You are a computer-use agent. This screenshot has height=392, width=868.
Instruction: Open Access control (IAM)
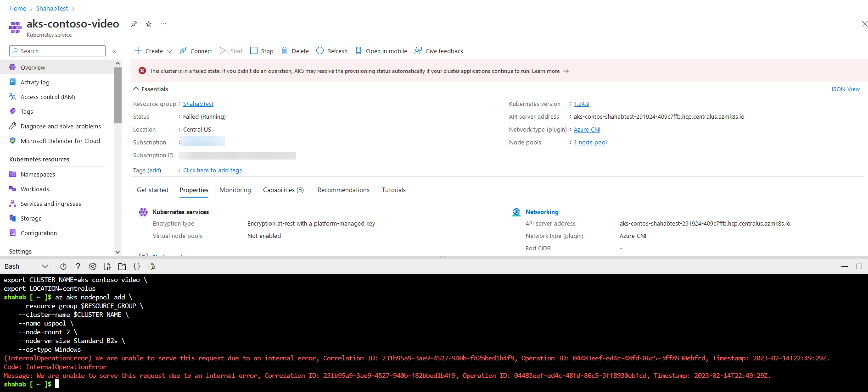[x=57, y=97]
